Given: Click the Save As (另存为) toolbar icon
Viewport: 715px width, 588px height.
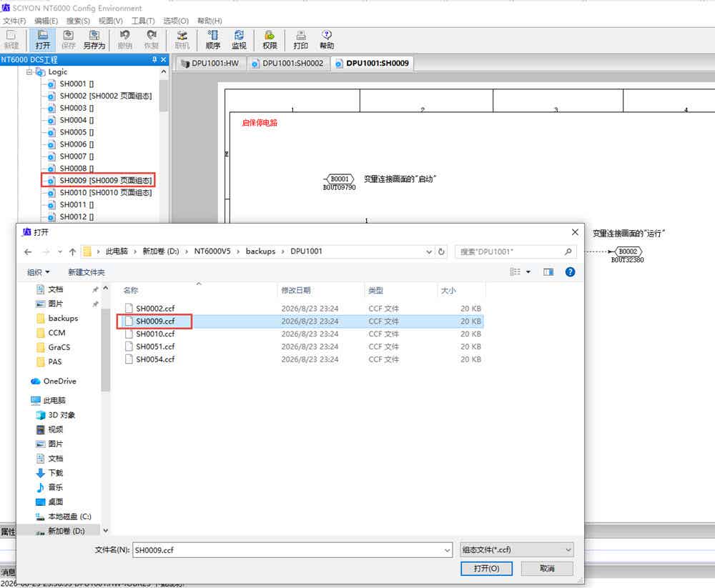Looking at the screenshot, I should pos(94,39).
